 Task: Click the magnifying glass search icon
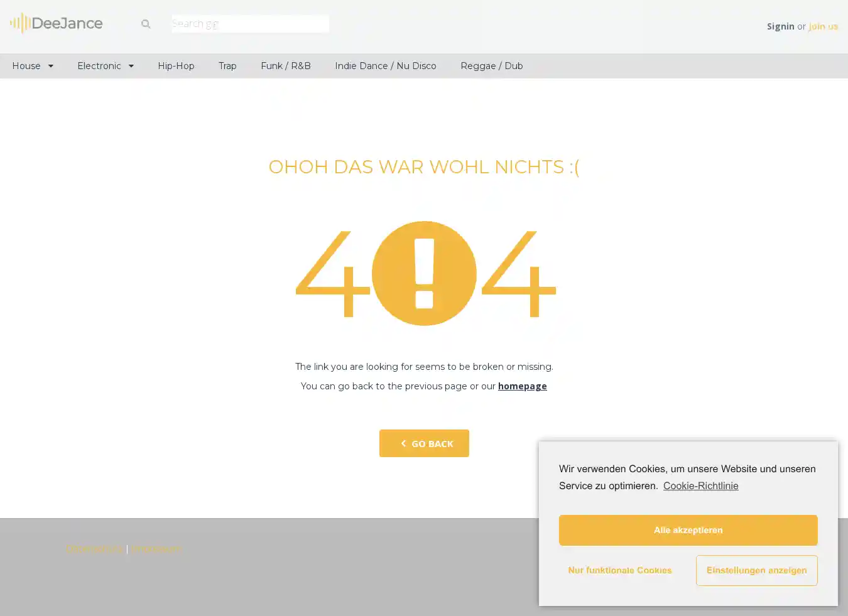(x=146, y=24)
